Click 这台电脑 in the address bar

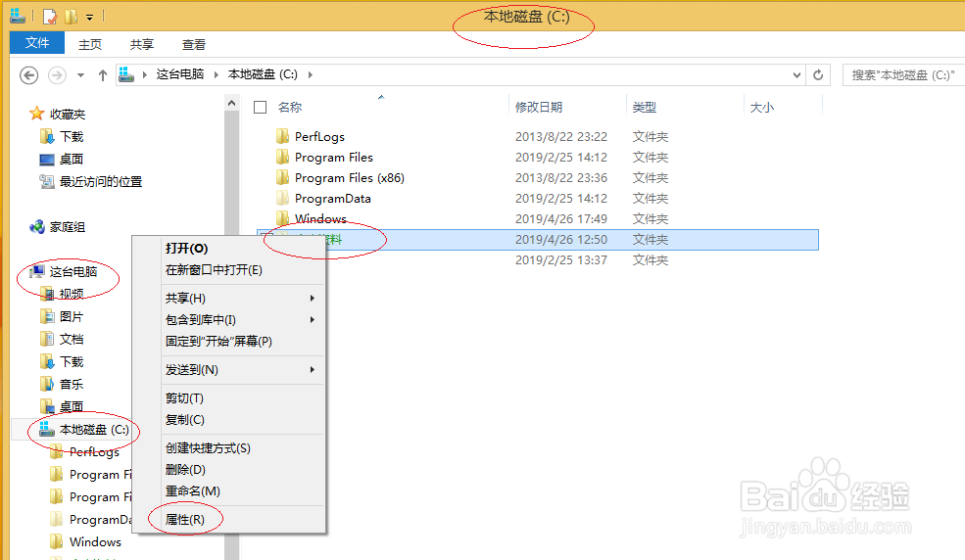179,74
